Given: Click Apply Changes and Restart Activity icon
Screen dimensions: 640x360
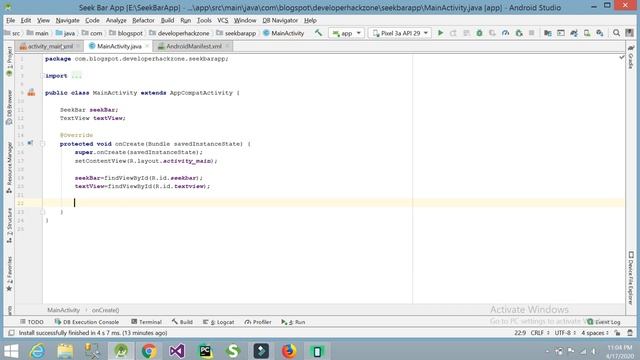Looking at the screenshot, I should [453, 33].
